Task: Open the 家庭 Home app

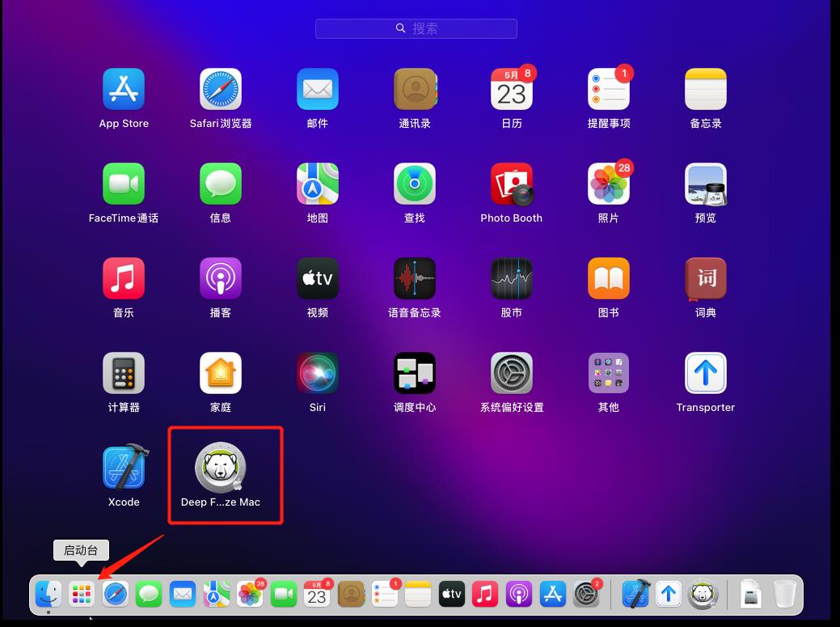Action: coord(220,373)
